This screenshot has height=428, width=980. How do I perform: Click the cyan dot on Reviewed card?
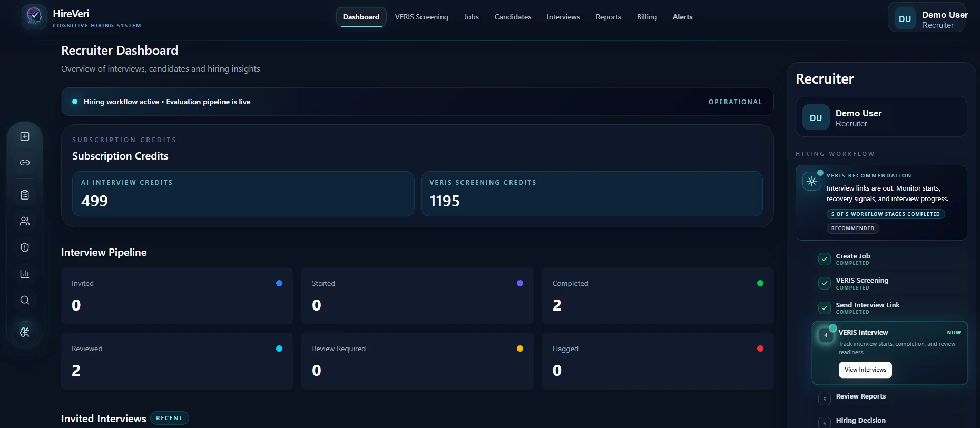279,349
